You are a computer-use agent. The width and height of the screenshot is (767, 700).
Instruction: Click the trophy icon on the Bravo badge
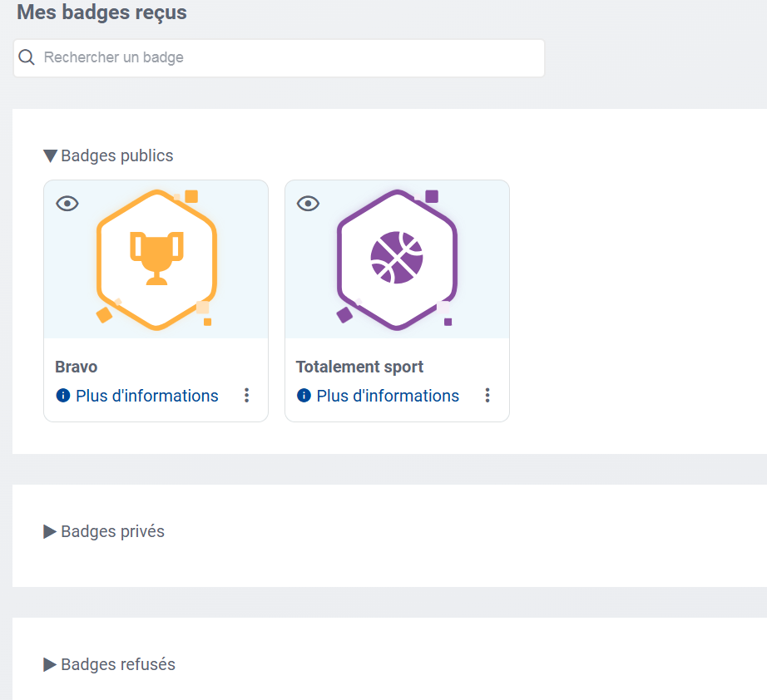[156, 258]
